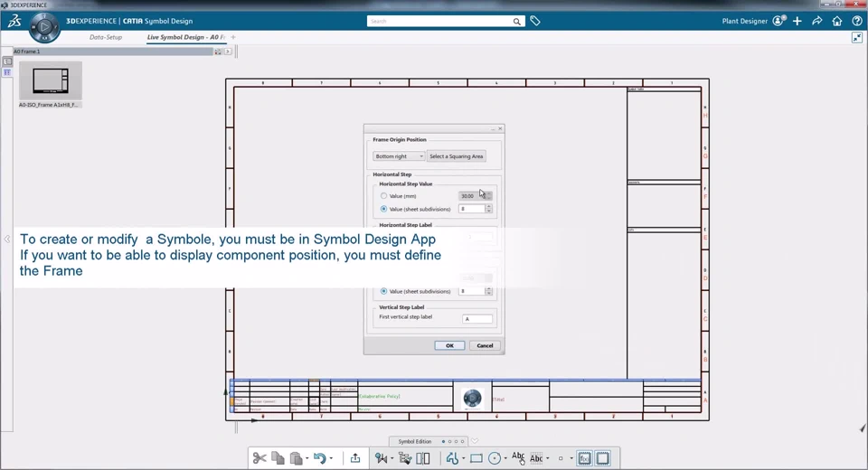Confirm the dialog with OK
868x470 pixels.
449,345
